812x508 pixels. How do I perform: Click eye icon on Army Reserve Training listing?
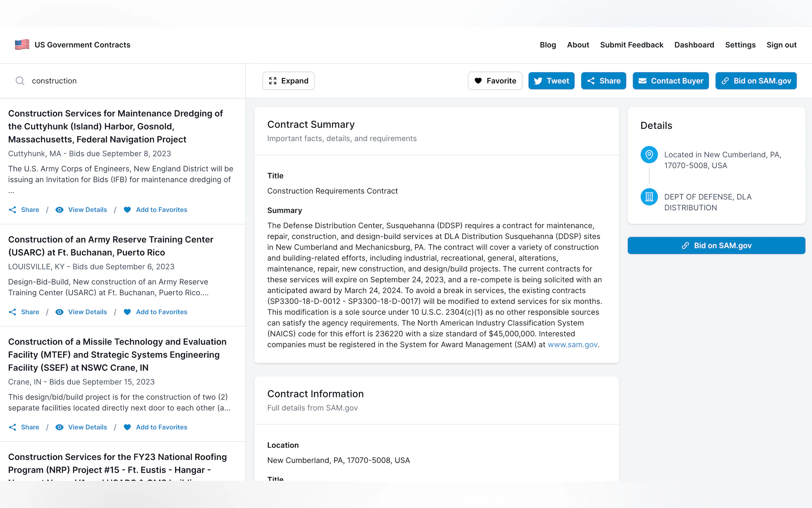coord(59,312)
